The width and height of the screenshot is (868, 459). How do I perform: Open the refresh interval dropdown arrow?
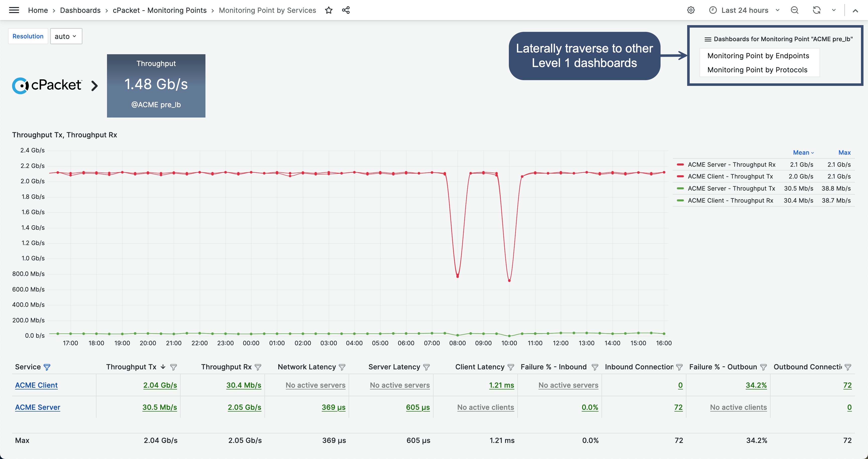coord(834,10)
